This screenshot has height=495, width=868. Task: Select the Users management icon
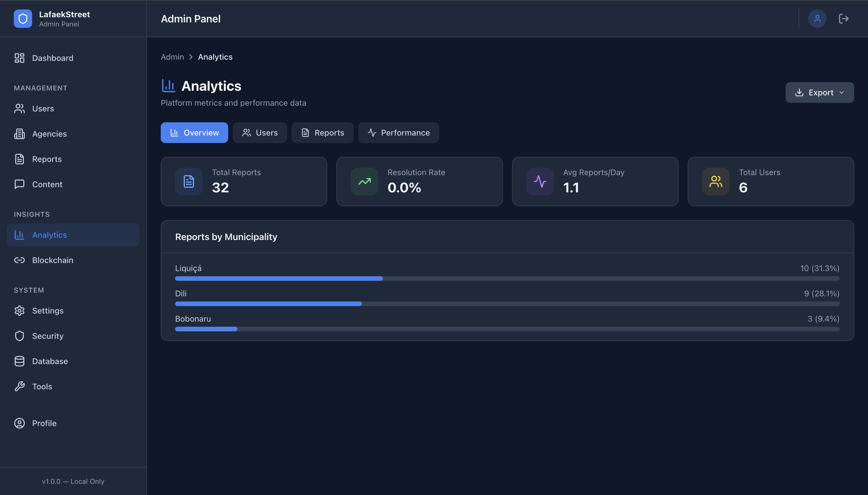tap(19, 109)
